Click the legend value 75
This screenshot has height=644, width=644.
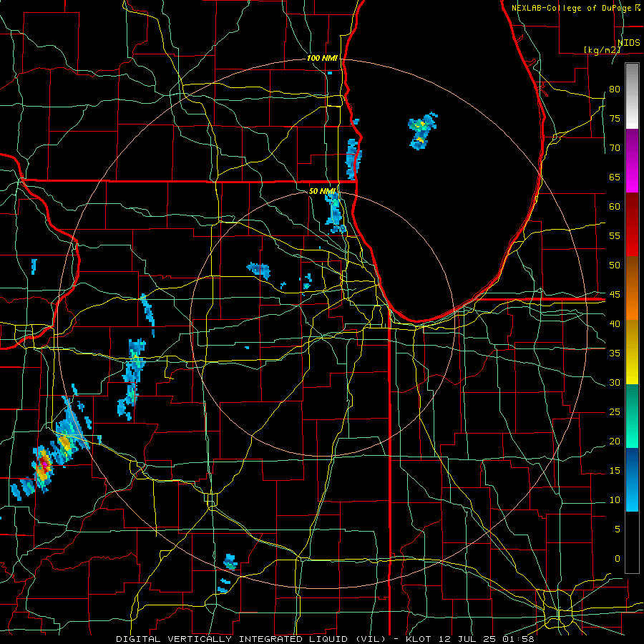click(615, 119)
